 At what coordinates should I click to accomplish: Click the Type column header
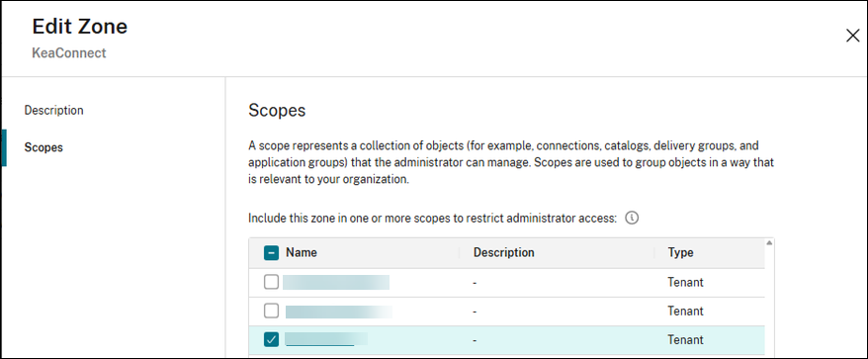coord(680,252)
